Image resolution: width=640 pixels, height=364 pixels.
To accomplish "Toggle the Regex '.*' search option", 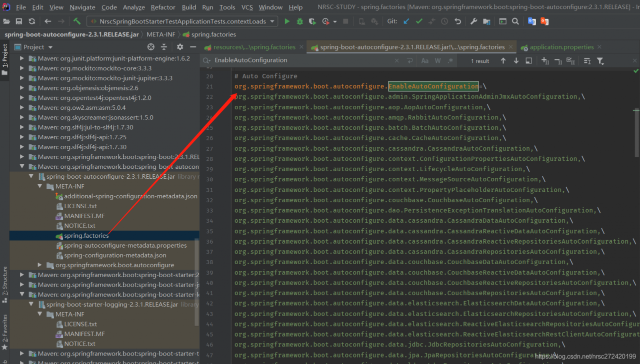I will [450, 60].
